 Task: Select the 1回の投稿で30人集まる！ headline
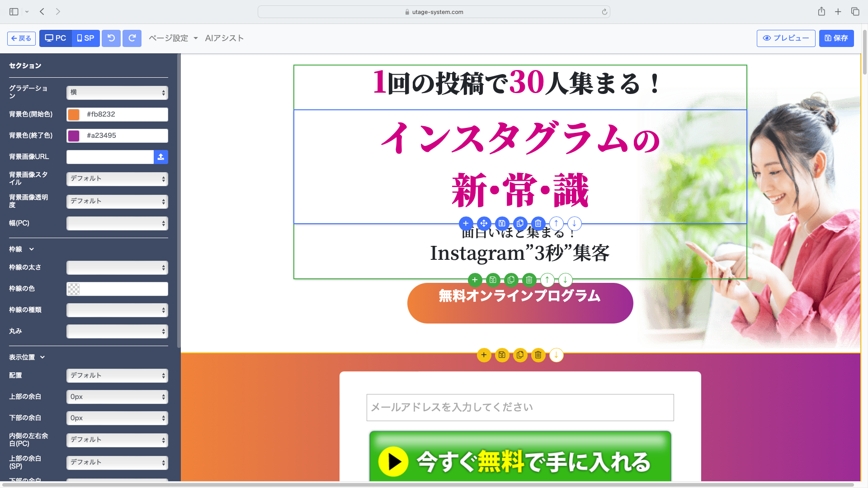518,84
